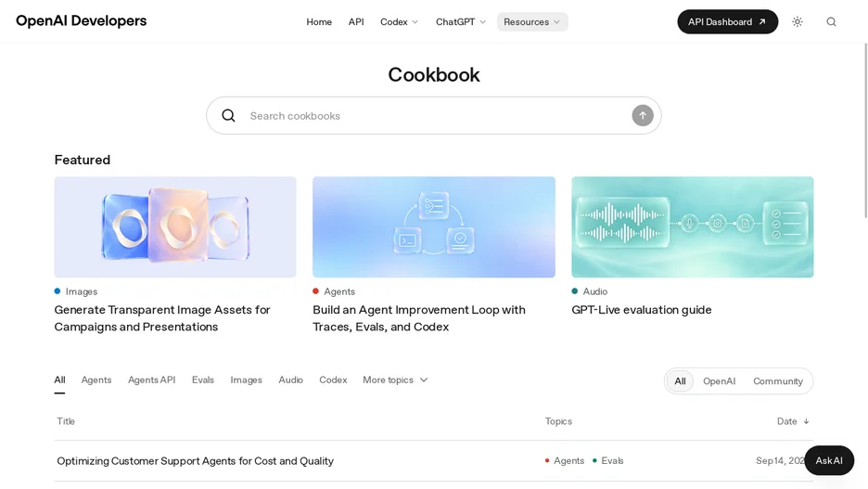Select the All source filter
Image resolution: width=868 pixels, height=489 pixels.
[x=680, y=381]
